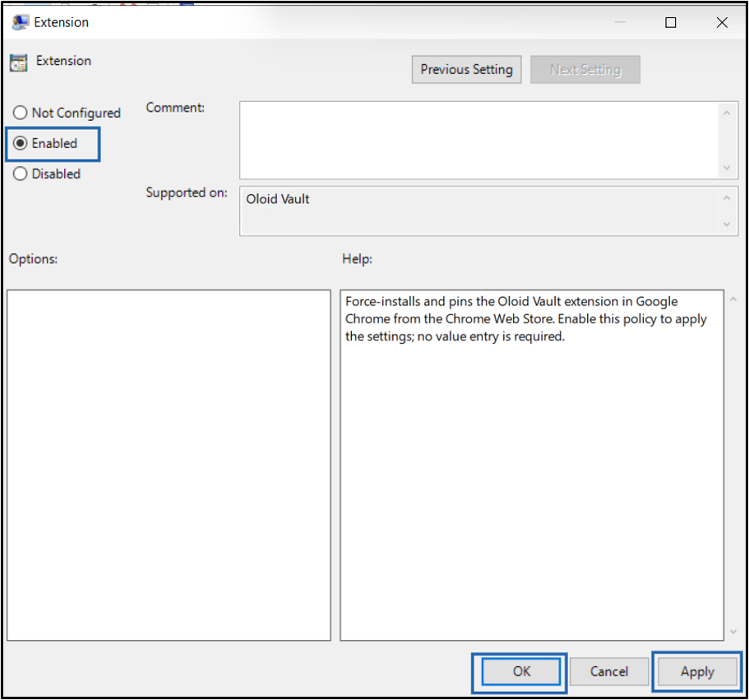Click the Supported on: label

pyautogui.click(x=187, y=192)
